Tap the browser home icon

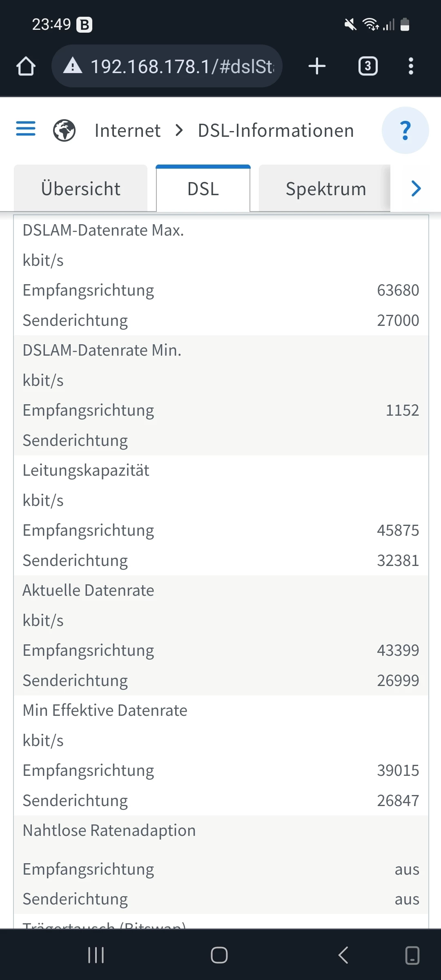tap(26, 66)
